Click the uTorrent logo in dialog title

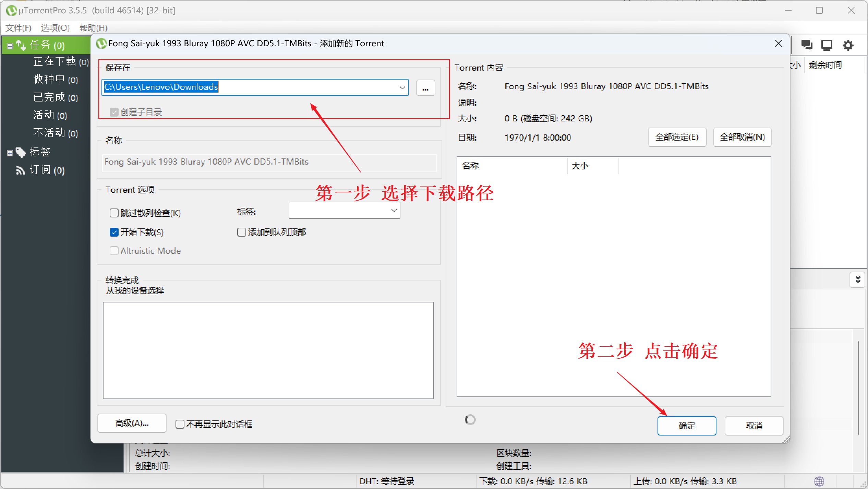click(x=101, y=44)
